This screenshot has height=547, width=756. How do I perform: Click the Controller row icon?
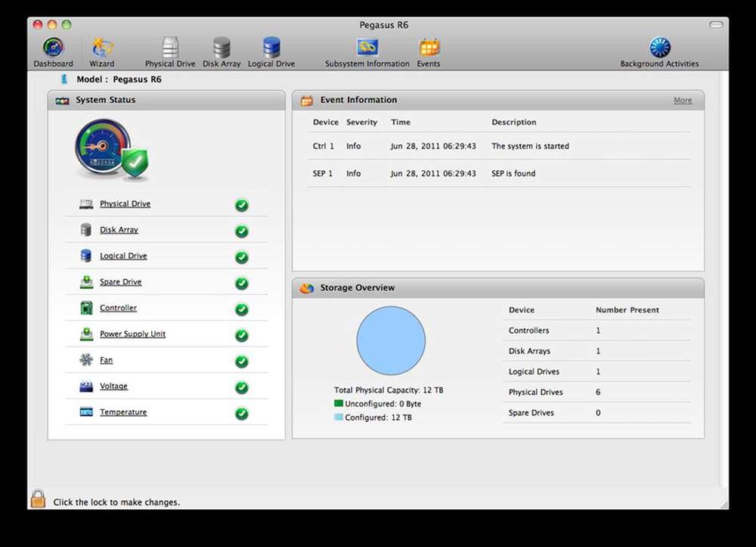[x=86, y=308]
